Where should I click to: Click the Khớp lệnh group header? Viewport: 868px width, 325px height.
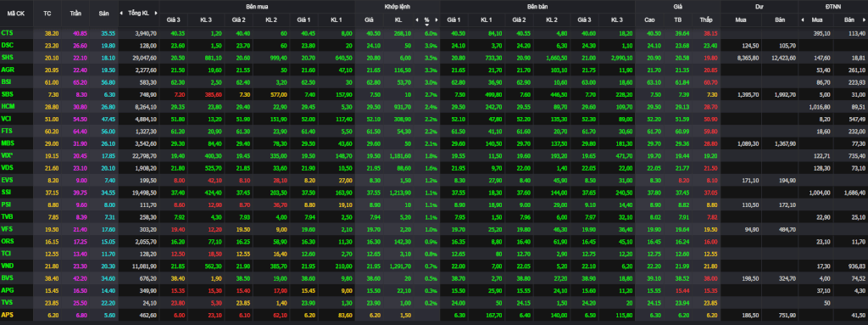[x=397, y=6]
